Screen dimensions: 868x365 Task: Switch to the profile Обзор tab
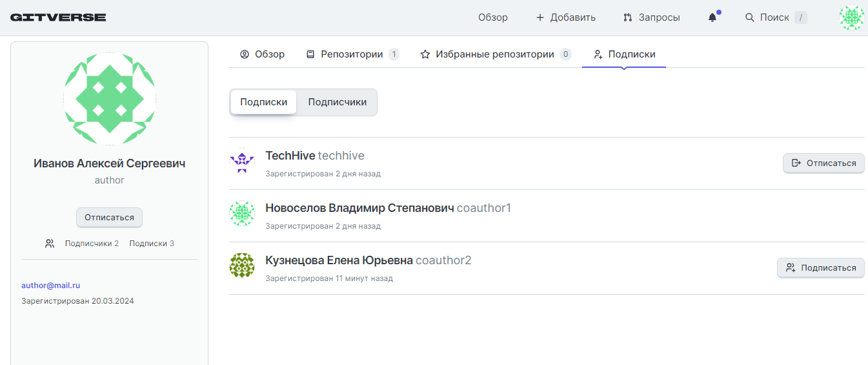click(x=262, y=54)
